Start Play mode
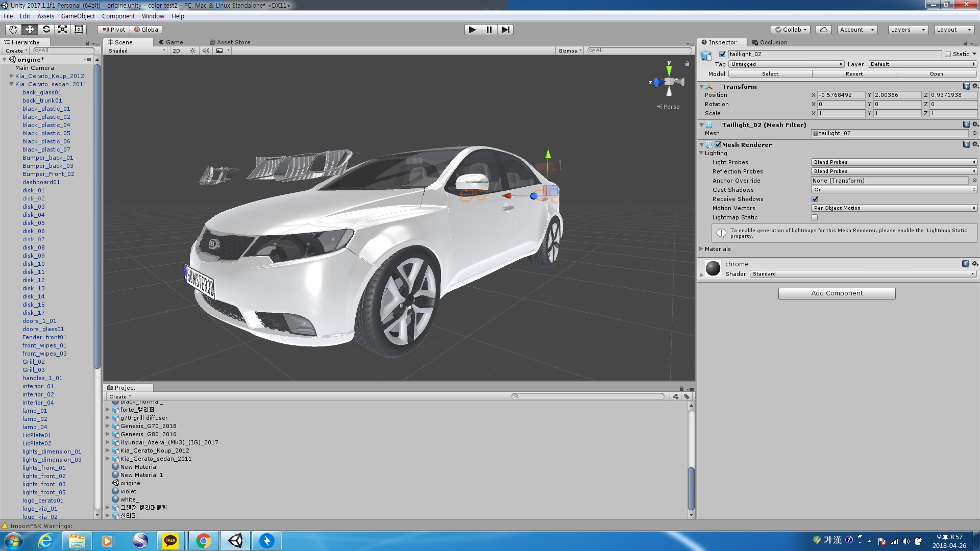Viewport: 980px width, 551px height. 473,30
